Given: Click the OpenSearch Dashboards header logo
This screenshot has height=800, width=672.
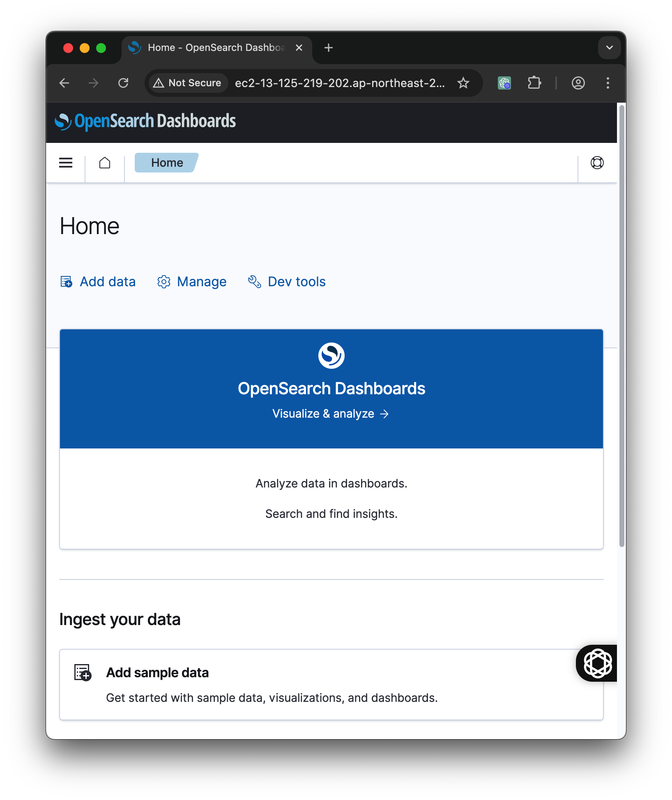Looking at the screenshot, I should (x=145, y=122).
